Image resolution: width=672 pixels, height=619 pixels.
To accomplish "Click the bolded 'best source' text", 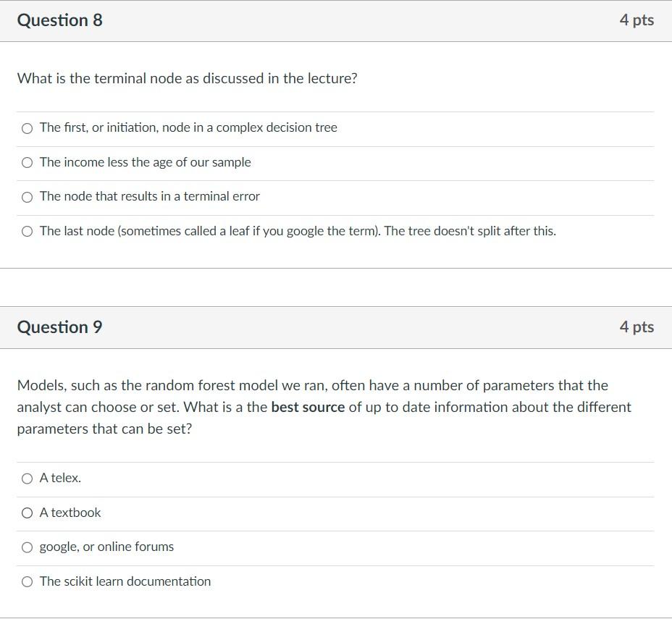I will point(307,407).
